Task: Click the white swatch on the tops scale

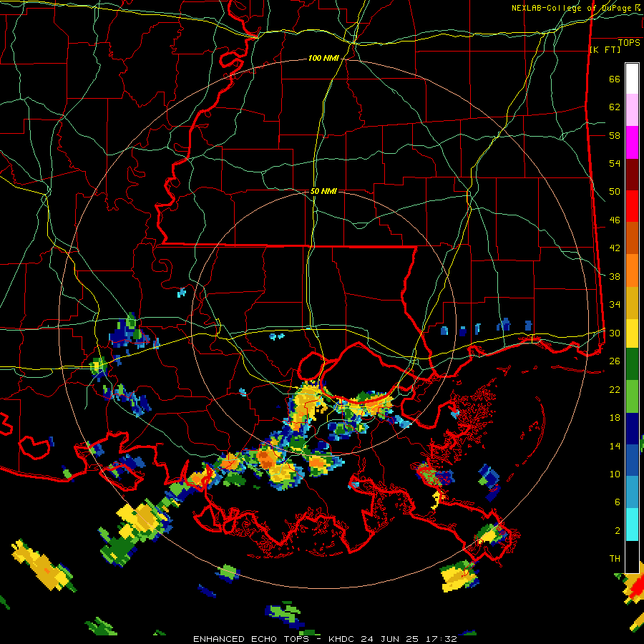Action: coord(632,79)
